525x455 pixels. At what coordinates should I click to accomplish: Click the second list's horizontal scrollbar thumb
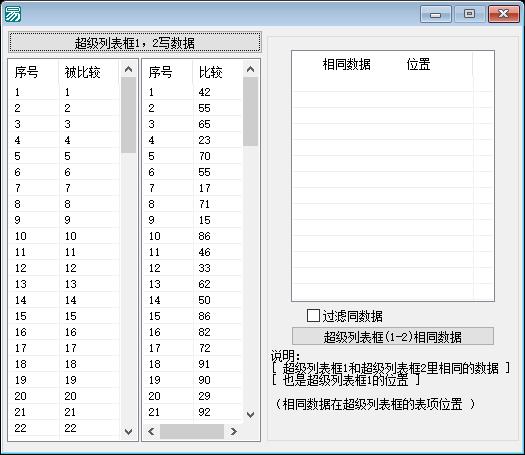click(x=192, y=431)
